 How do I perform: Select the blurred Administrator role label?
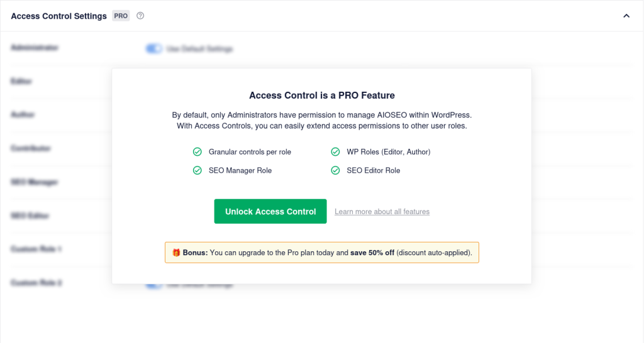point(35,47)
